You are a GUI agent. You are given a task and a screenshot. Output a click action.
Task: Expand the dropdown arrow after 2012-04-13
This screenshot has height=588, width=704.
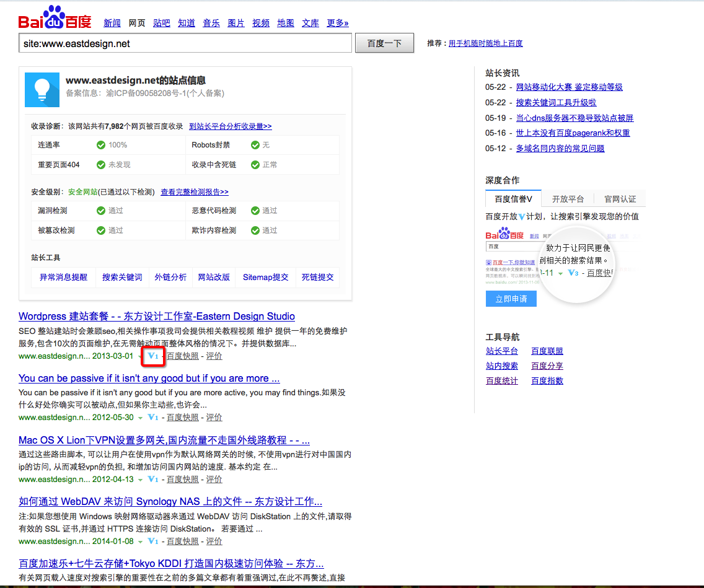pos(140,480)
